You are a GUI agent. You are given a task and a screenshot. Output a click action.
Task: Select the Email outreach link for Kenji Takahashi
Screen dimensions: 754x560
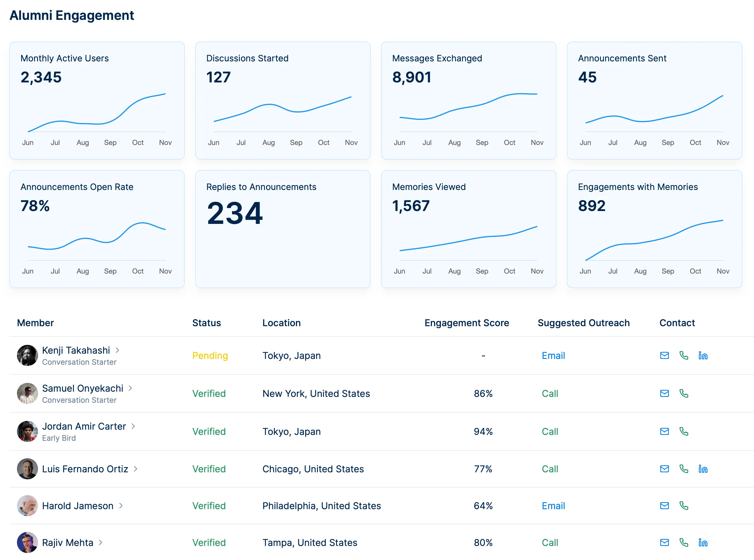tap(553, 355)
